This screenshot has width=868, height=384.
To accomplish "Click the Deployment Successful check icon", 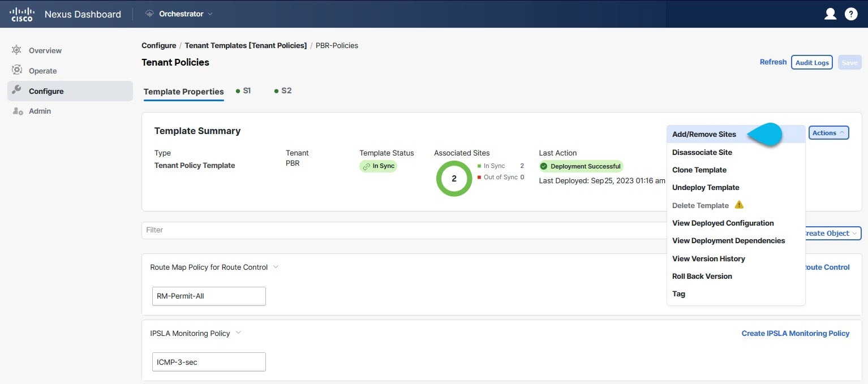I will [544, 166].
